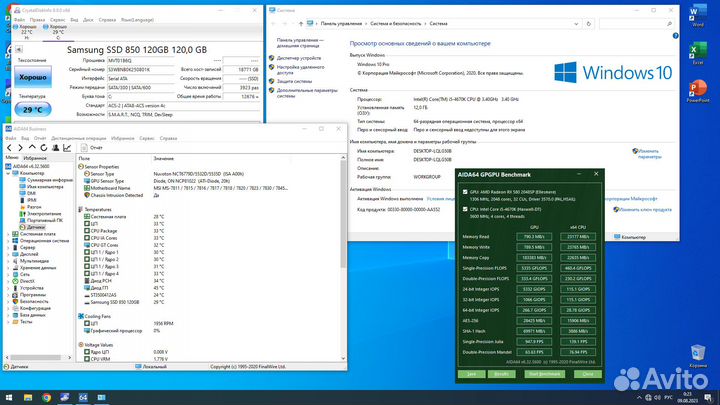Click Results in GPGPU Benchmark window
720x405 pixels.
[501, 374]
